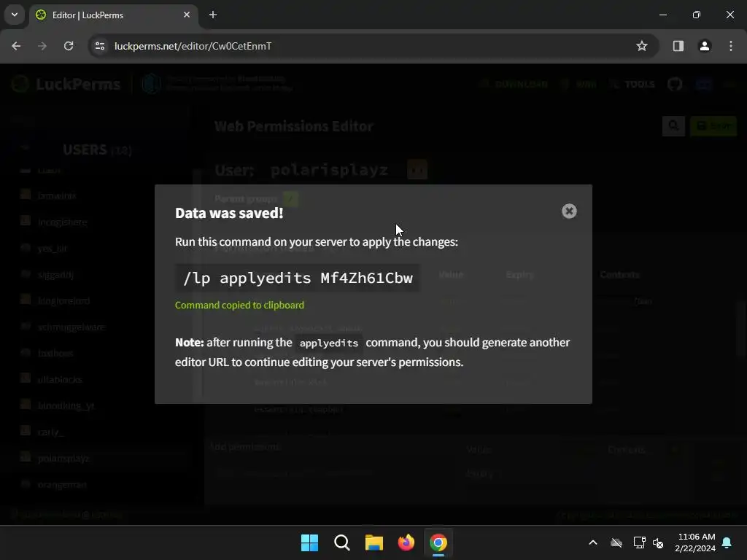Click the muted volume tray icon

coord(659,542)
